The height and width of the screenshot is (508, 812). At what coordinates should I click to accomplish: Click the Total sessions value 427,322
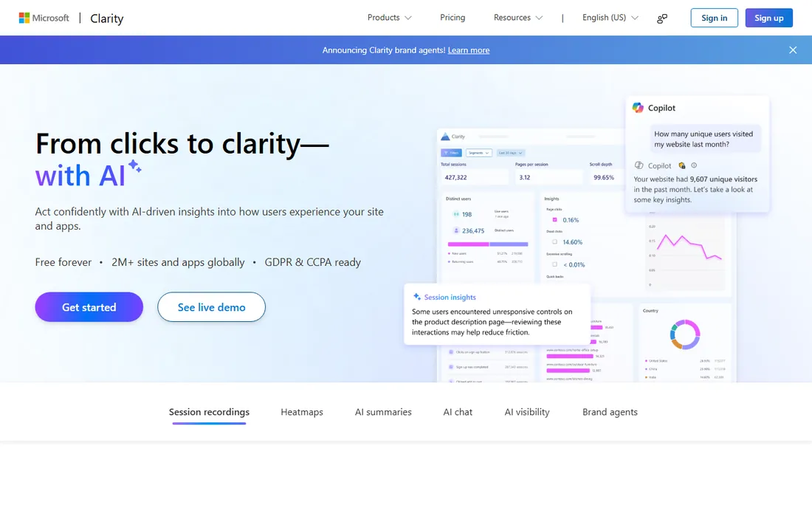455,177
